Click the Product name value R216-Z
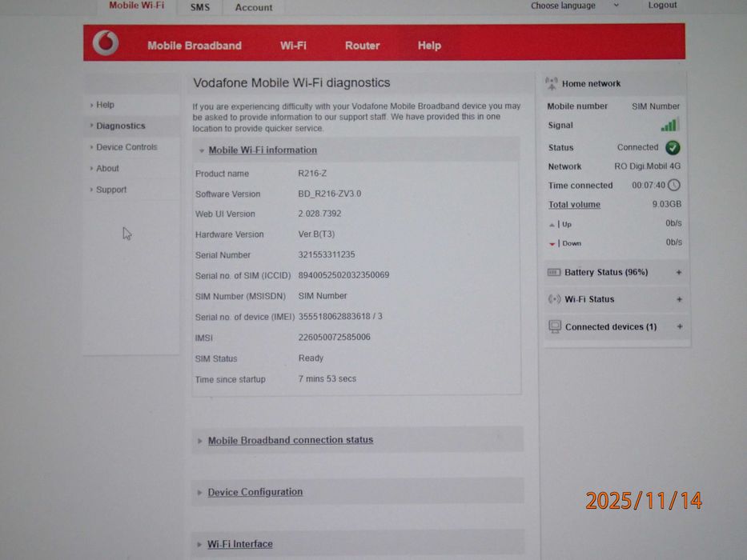This screenshot has width=747, height=560. (312, 174)
